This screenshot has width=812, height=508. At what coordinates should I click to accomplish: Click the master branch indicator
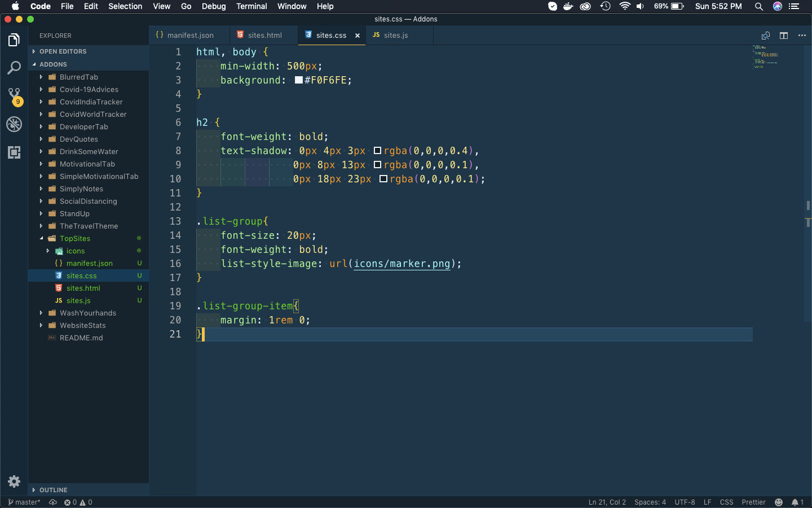tap(24, 502)
